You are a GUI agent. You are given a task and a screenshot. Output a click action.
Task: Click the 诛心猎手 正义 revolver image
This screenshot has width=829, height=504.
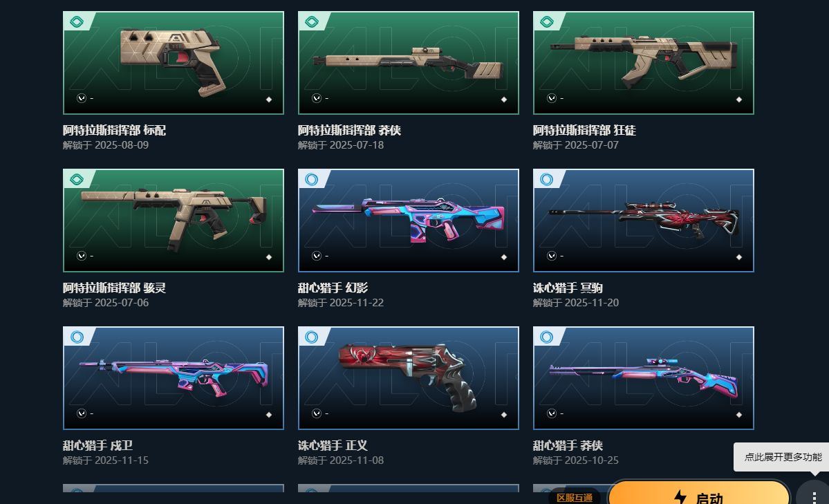coord(408,378)
